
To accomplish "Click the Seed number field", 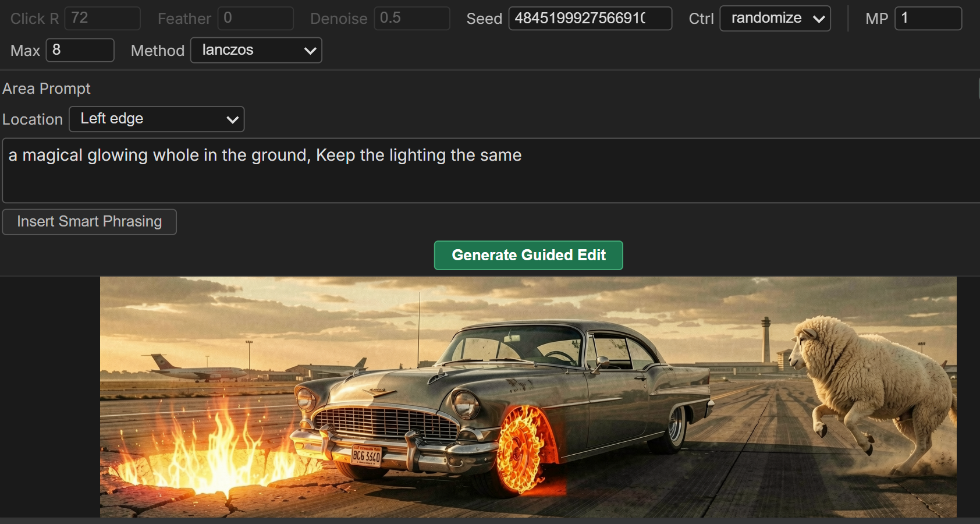I will tap(590, 18).
